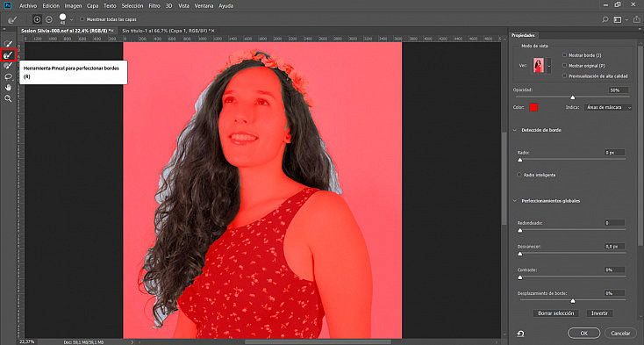Select the Refine Edge Brush tool
644x345 pixels.
[9, 54]
